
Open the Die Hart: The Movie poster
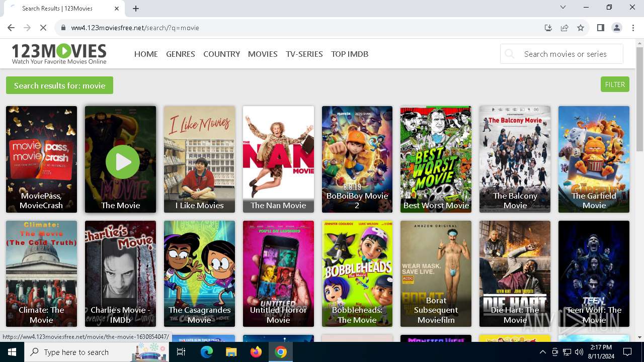(515, 274)
